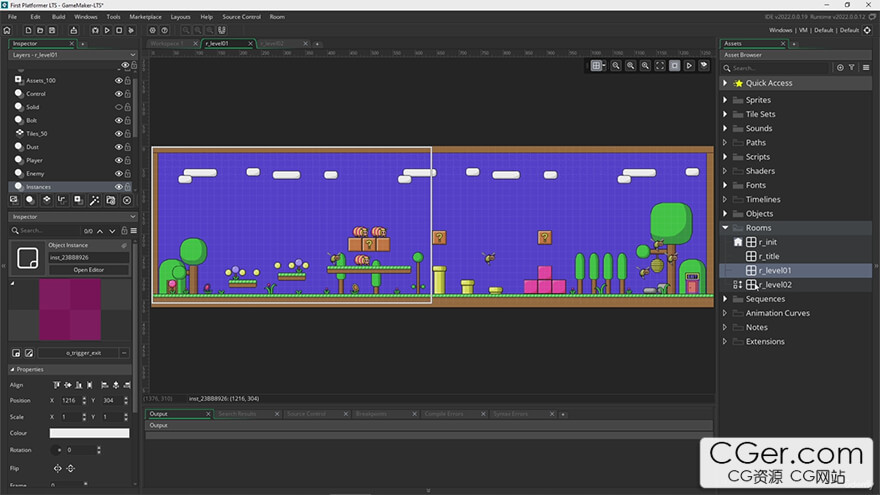The height and width of the screenshot is (495, 880).
Task: Stop the running game
Action: pos(119,30)
